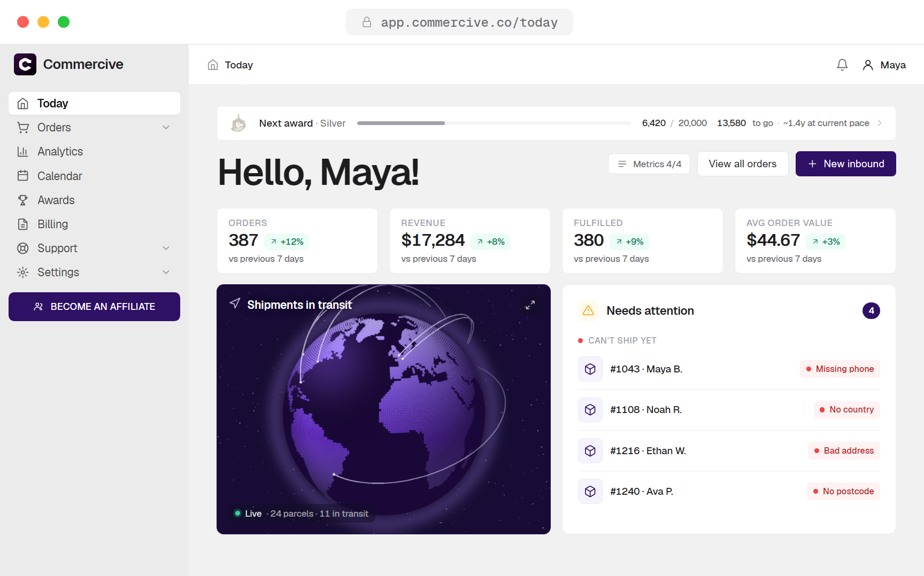Click the Needs attention warning icon
924x576 pixels.
point(588,310)
